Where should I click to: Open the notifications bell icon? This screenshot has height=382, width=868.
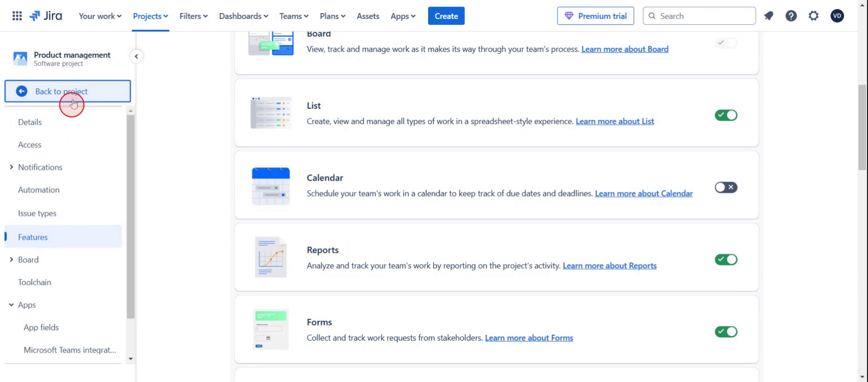[769, 16]
